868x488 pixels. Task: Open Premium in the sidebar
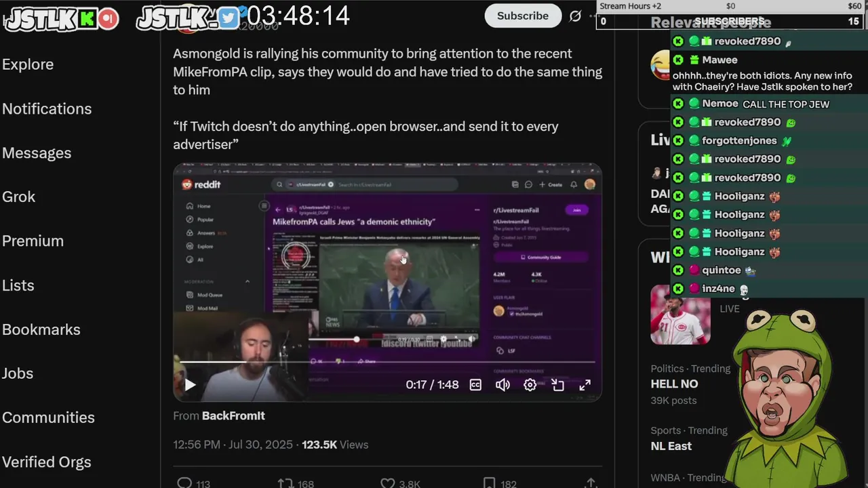[33, 241]
